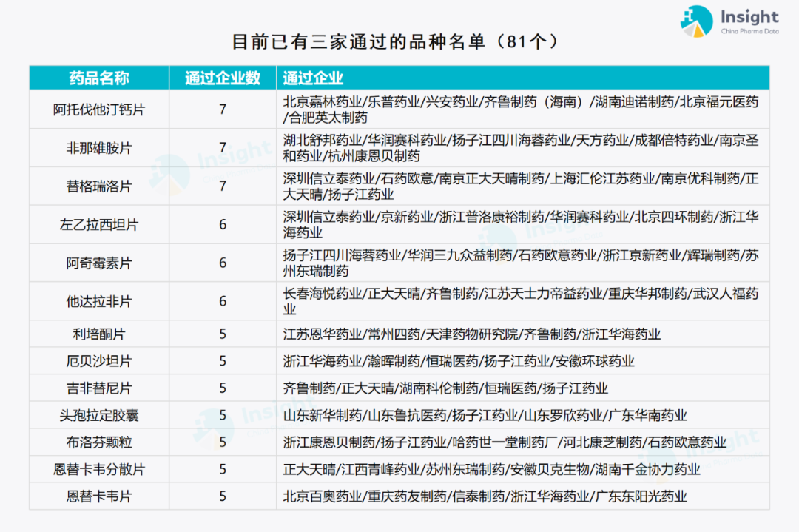Viewport: 799px width, 532px height.
Task: Click companies list starting 扬子江四川海蓉药业/华润三九
Action: point(521,263)
